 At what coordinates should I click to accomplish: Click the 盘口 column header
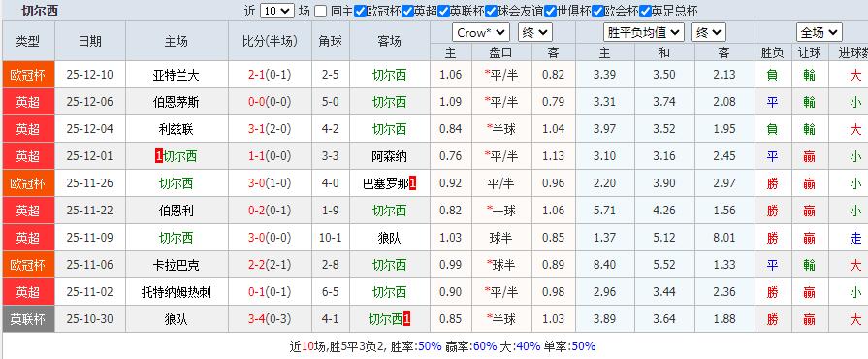coord(501,52)
